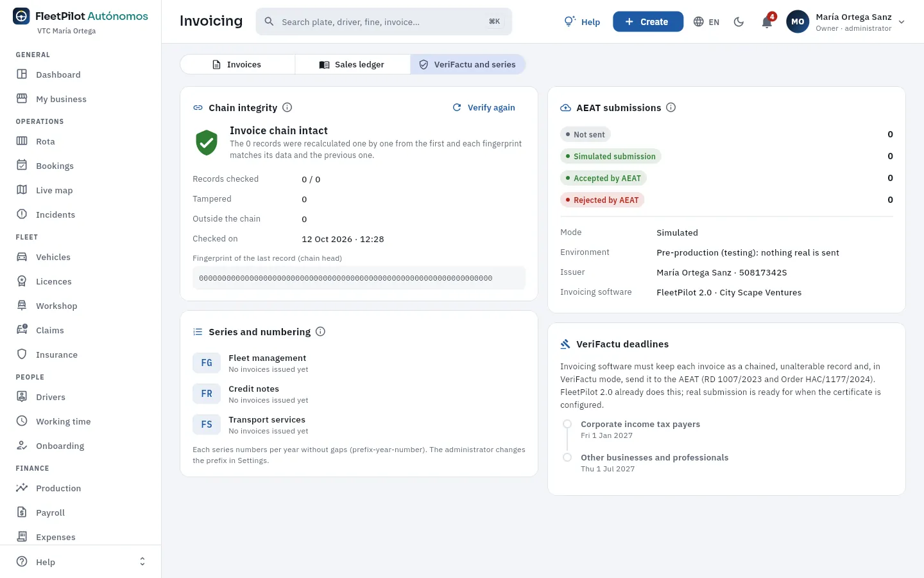
Task: Toggle dark mode moon icon
Action: click(739, 22)
